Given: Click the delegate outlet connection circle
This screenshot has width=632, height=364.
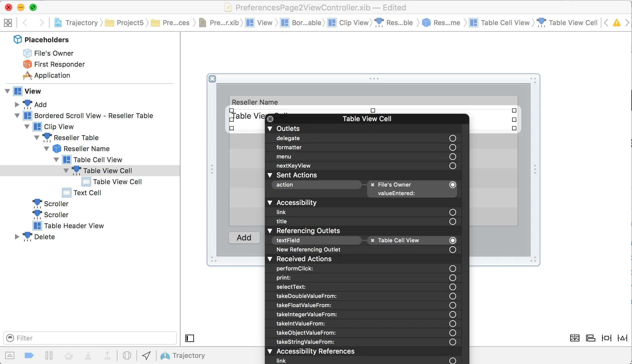Looking at the screenshot, I should (452, 138).
